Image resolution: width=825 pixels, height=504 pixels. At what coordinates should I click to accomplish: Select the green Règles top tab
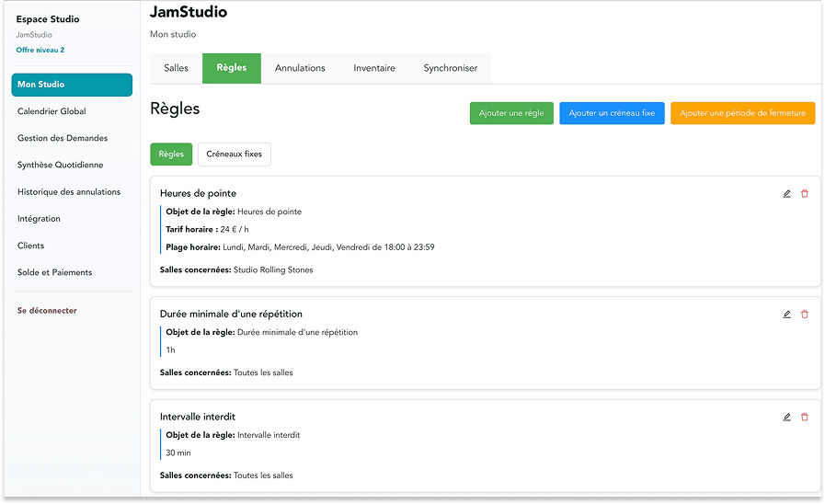point(232,68)
